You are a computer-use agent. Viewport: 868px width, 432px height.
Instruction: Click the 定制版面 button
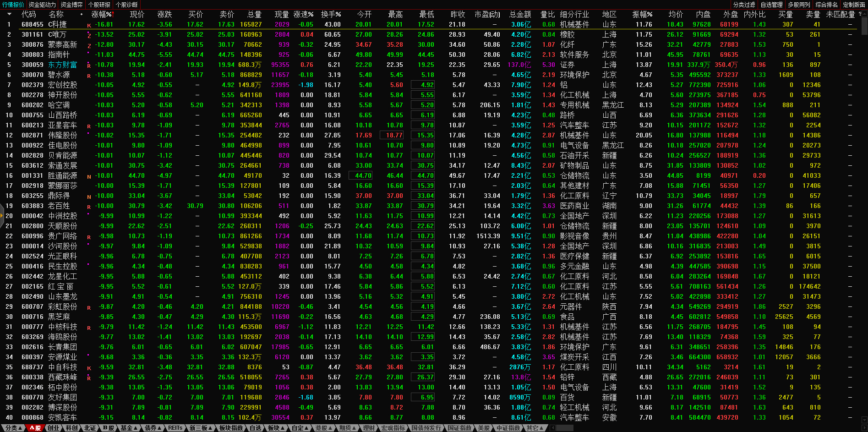pyautogui.click(x=854, y=5)
